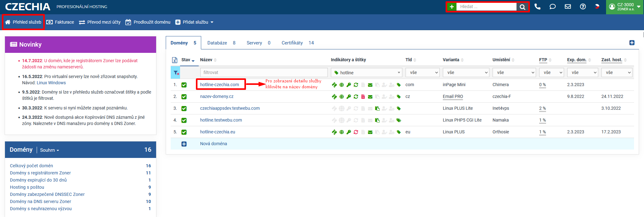The height and width of the screenshot is (217, 644).
Task: Click the help question mark icon
Action: point(583,7)
